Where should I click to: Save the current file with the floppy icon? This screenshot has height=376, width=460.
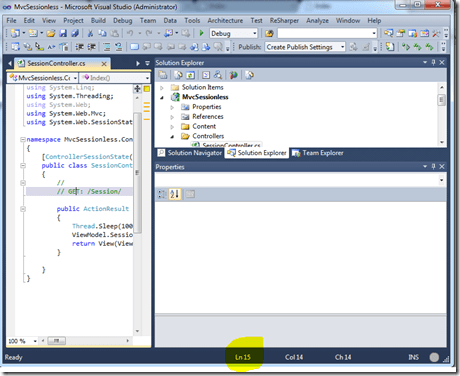click(x=63, y=33)
